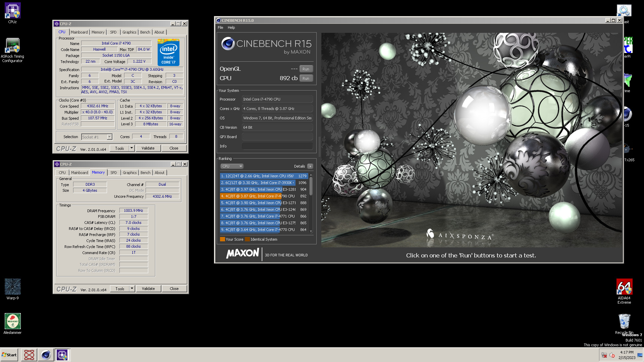Click the CPU-Z taskbar icon
The width and height of the screenshot is (644, 362).
pos(62,355)
